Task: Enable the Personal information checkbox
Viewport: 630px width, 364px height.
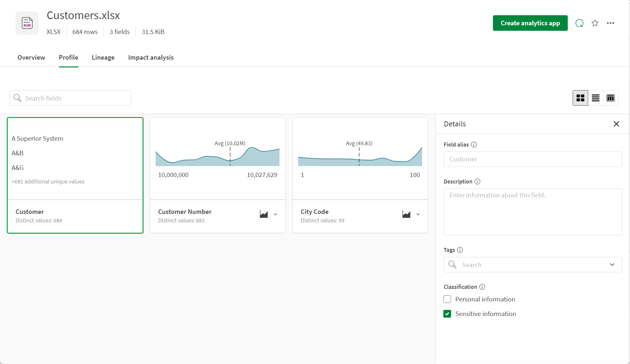Action: (x=447, y=299)
